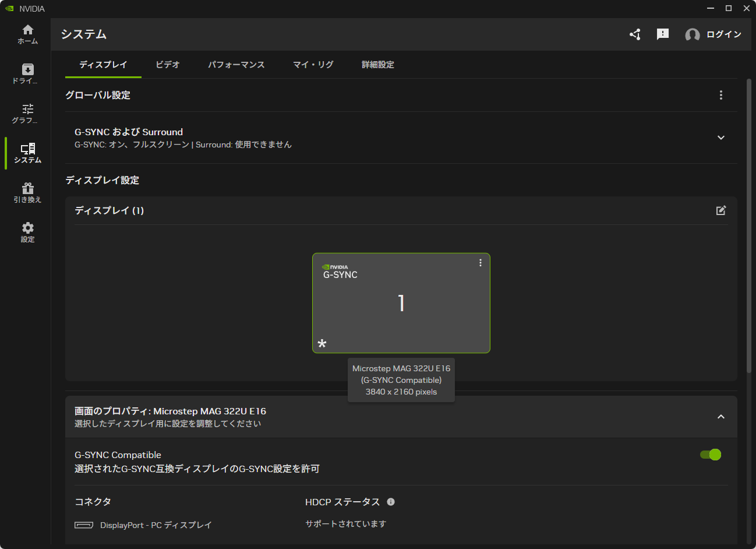Open the 引き換え (Redeem) gift icon

[x=27, y=193]
